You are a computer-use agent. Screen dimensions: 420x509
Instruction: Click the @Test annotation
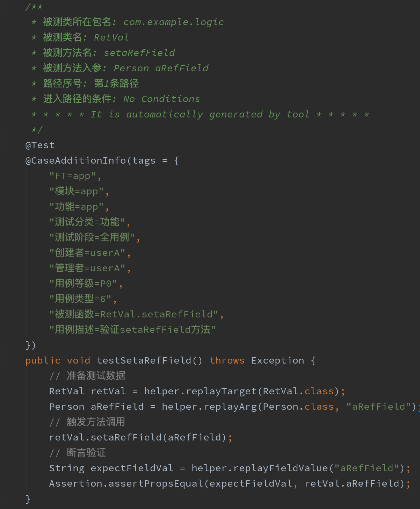click(40, 145)
